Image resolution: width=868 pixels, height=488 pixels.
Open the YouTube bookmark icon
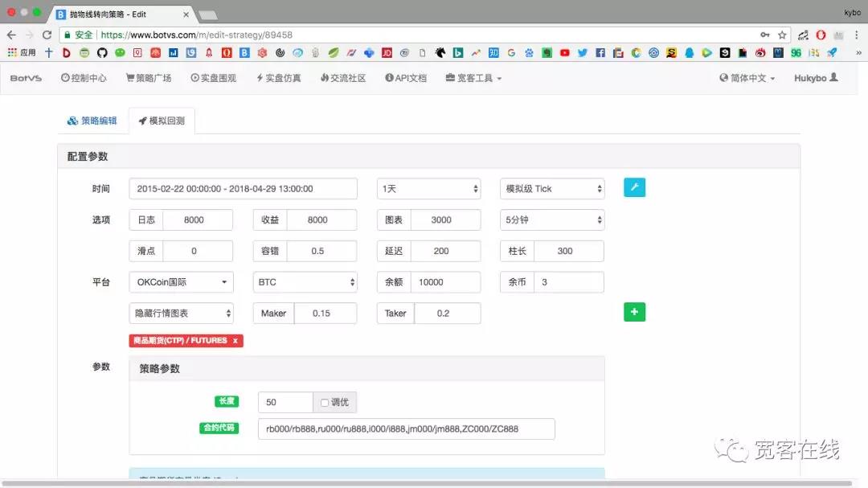pos(565,53)
